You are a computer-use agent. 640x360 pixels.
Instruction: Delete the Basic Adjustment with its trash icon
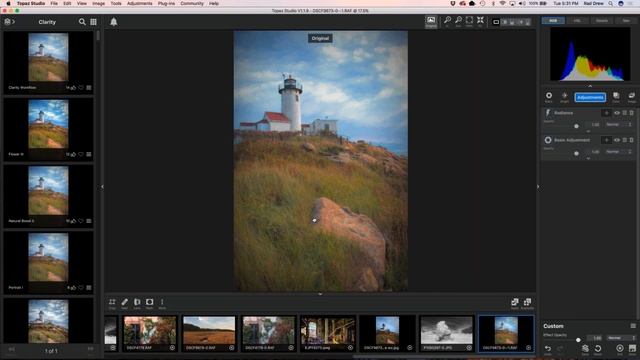(631, 140)
